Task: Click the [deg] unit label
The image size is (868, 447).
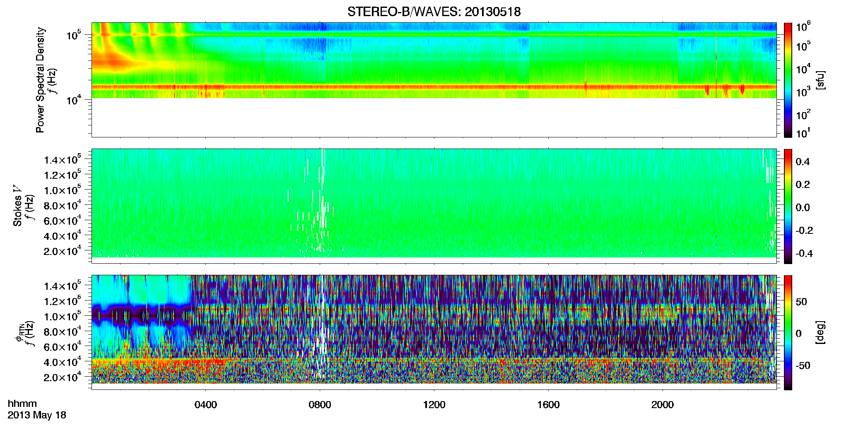Action: (x=820, y=332)
